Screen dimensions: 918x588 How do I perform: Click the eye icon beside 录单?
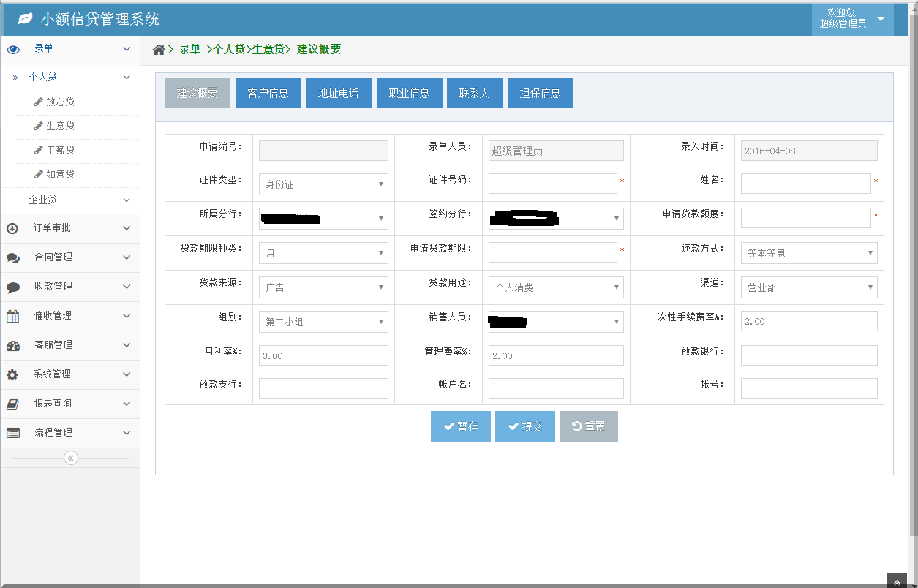(x=13, y=50)
